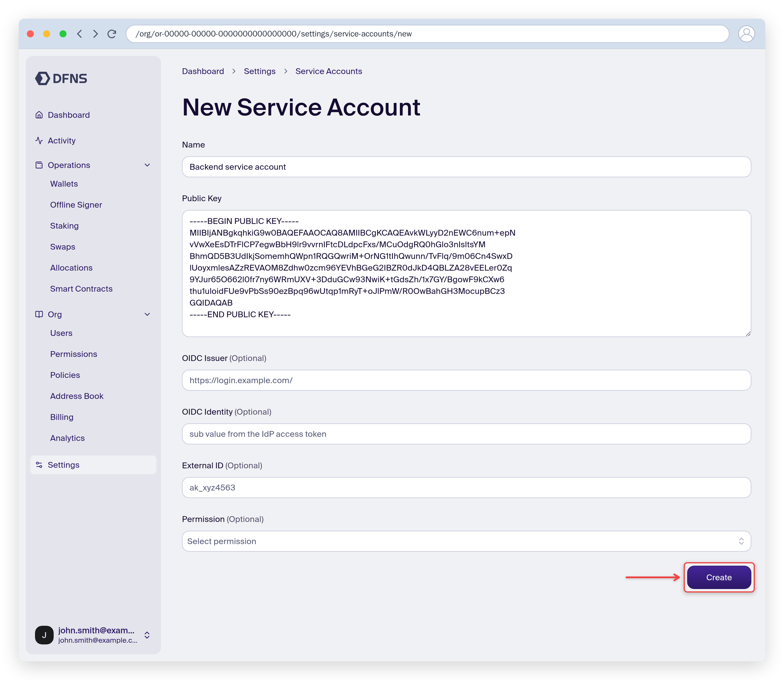784x680 pixels.
Task: Click the Name input field
Action: pyautogui.click(x=466, y=167)
